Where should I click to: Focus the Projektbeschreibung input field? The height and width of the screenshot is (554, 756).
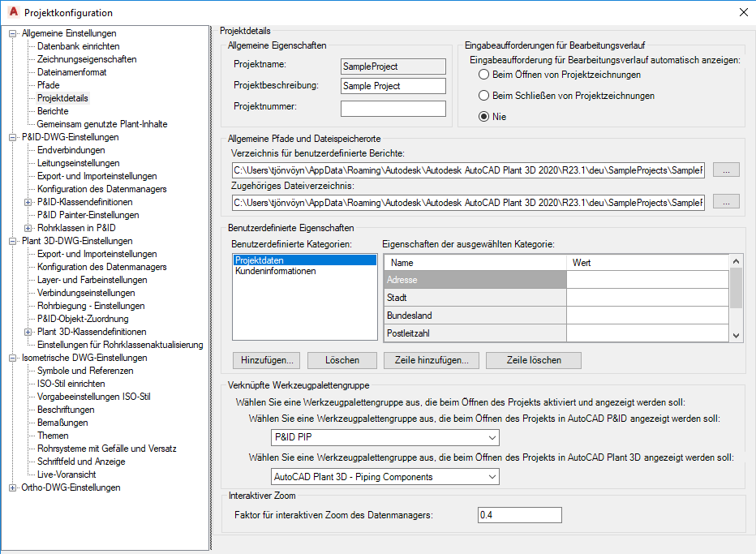(x=393, y=86)
